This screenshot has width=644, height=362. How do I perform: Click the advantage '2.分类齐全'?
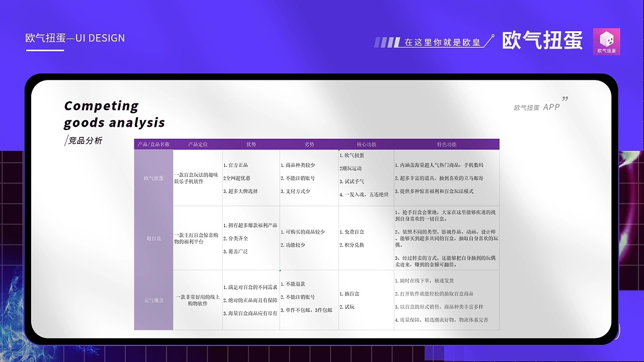(235, 238)
